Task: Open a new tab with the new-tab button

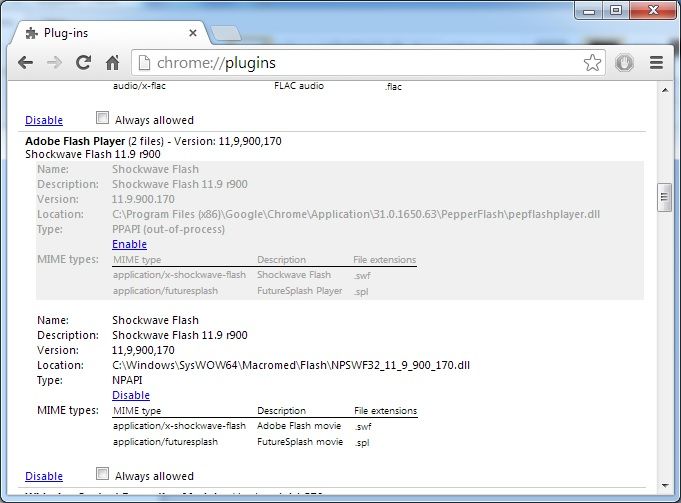Action: [x=225, y=33]
